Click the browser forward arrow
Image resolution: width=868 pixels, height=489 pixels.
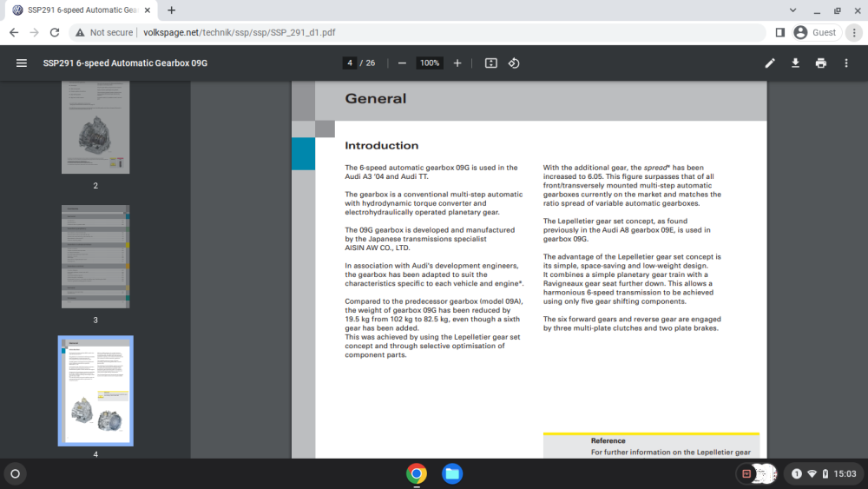click(x=35, y=33)
